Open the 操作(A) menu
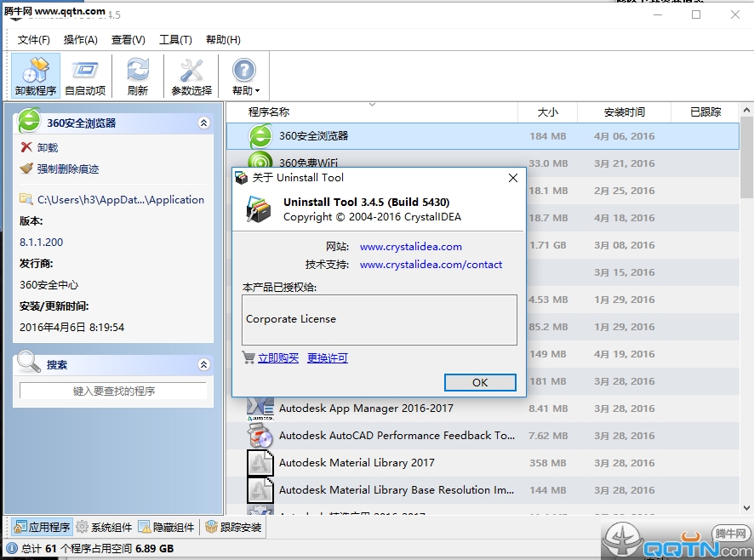The width and height of the screenshot is (754, 560). click(x=80, y=40)
